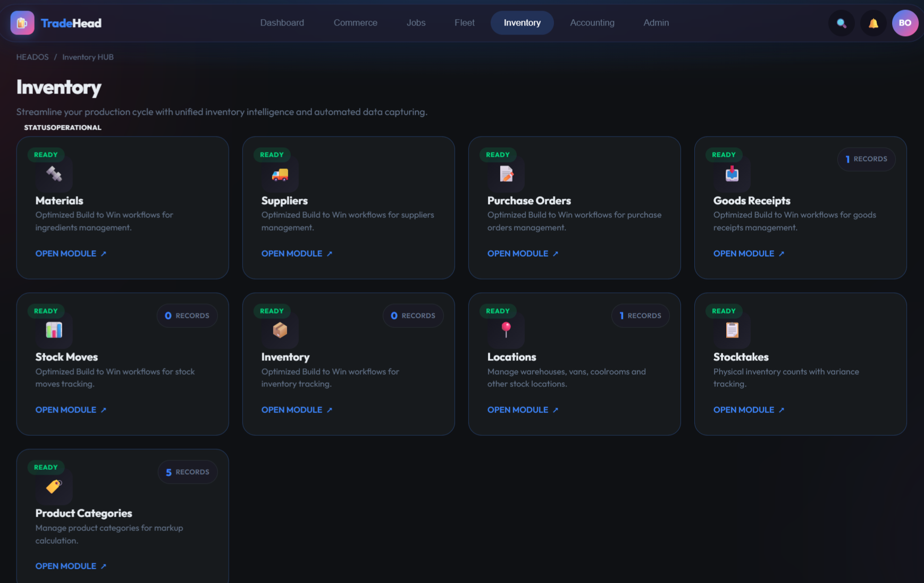The image size is (924, 583).
Task: Switch to the Dashboard tab
Action: (x=282, y=23)
